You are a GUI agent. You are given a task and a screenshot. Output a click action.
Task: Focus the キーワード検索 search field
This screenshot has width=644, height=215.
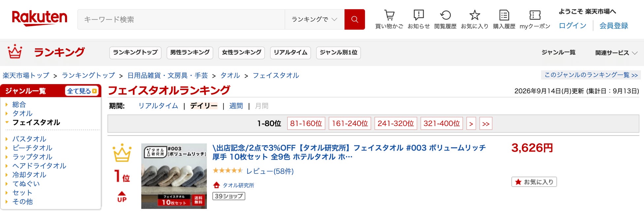(x=181, y=19)
